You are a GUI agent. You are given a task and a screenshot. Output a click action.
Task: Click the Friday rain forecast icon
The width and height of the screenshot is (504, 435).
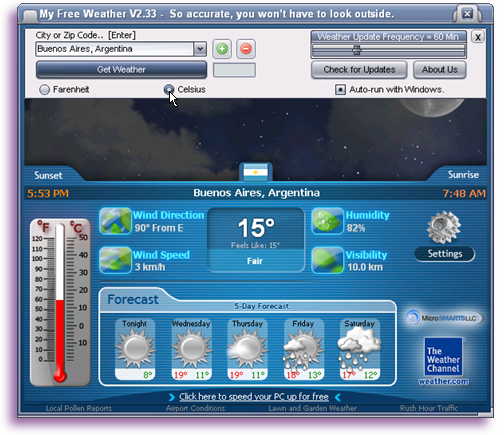[x=304, y=350]
